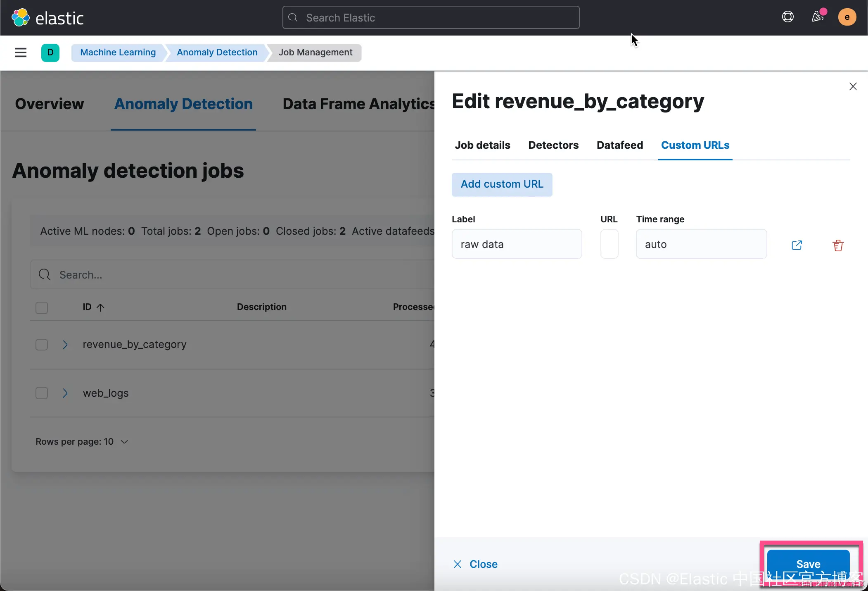The height and width of the screenshot is (591, 868).
Task: Tick the web_logs row checkbox
Action: [42, 393]
